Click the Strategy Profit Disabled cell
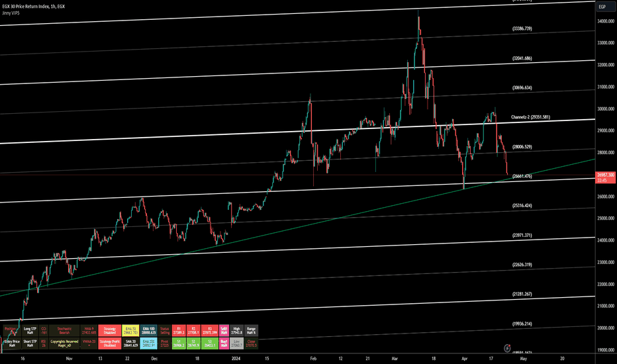The width and height of the screenshot is (617, 364). [x=110, y=343]
